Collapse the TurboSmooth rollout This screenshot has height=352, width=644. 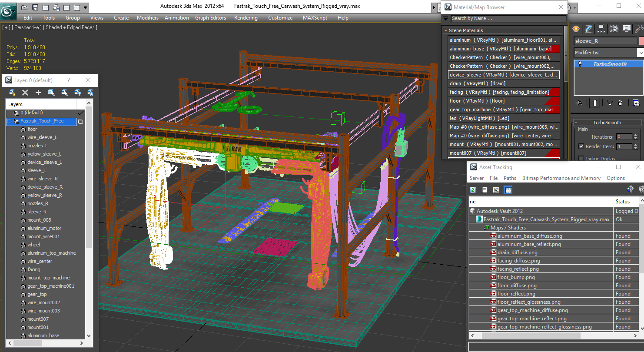pos(576,123)
